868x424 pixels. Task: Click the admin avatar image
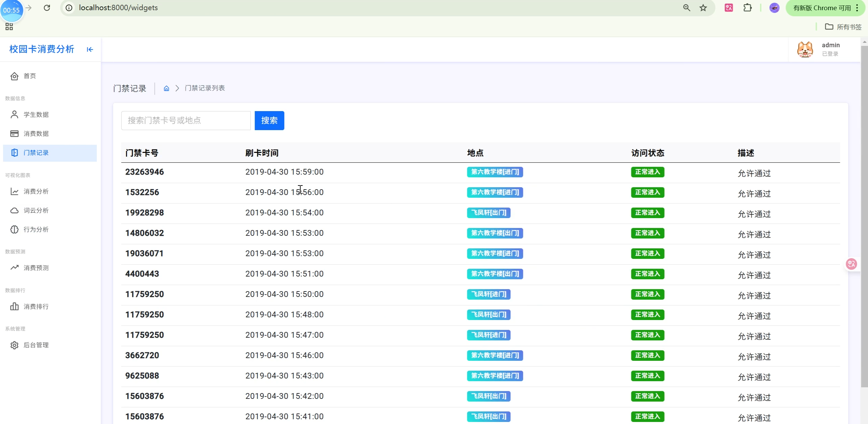805,50
